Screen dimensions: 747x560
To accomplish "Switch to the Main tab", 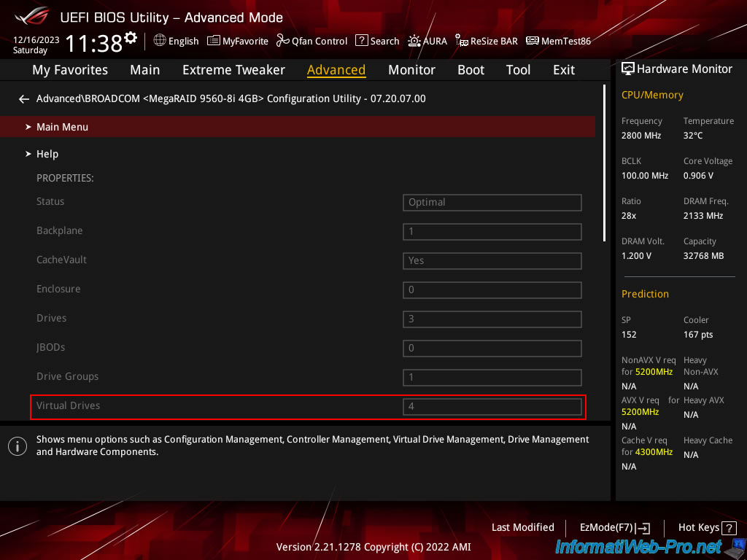I will [145, 70].
